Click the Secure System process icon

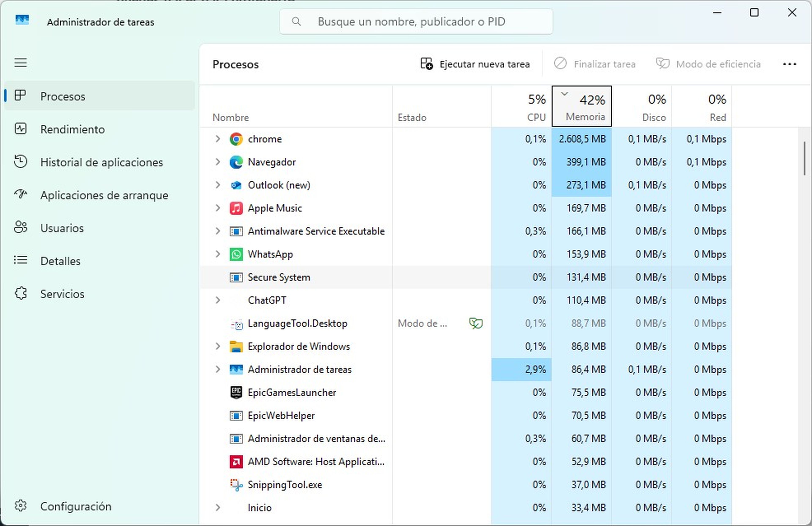click(236, 277)
